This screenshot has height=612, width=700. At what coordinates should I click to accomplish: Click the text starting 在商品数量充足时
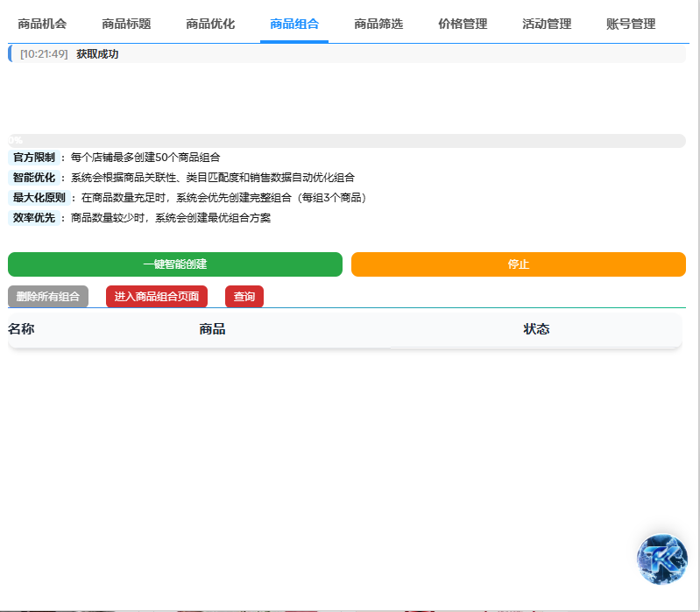tap(223, 198)
